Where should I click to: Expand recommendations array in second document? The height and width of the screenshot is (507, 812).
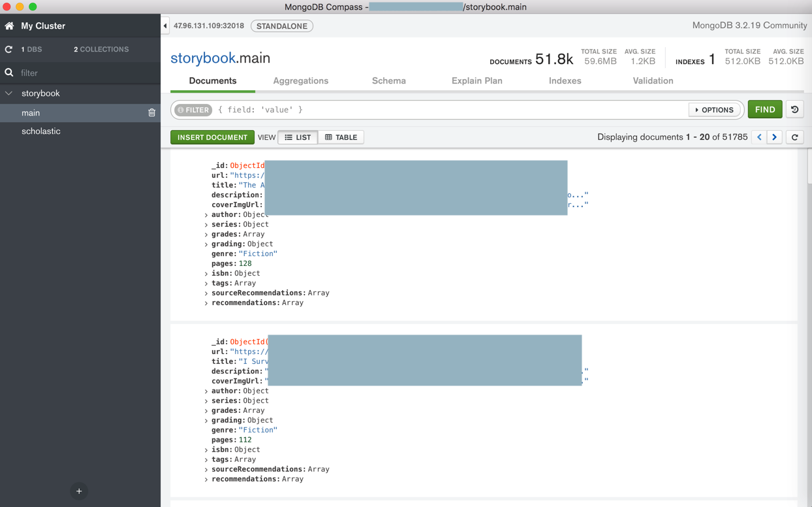coord(206,480)
